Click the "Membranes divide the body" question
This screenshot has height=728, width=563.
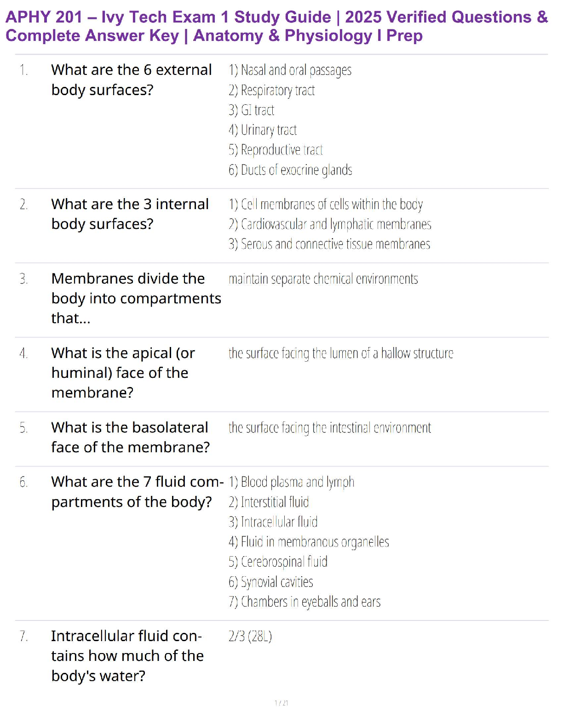pyautogui.click(x=136, y=298)
